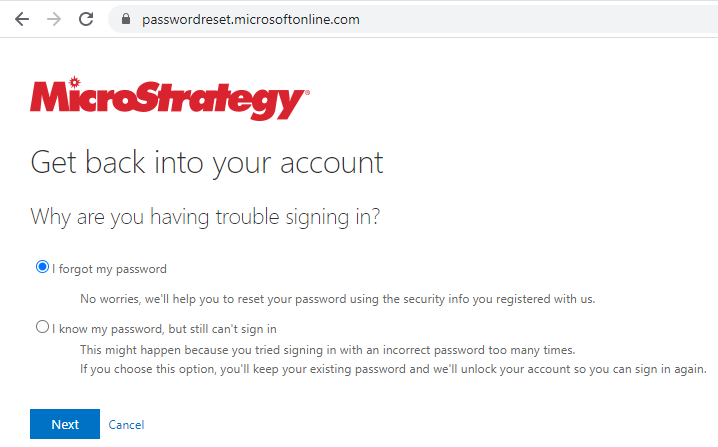Reload the password reset page
The image size is (718, 447).
coord(86,19)
